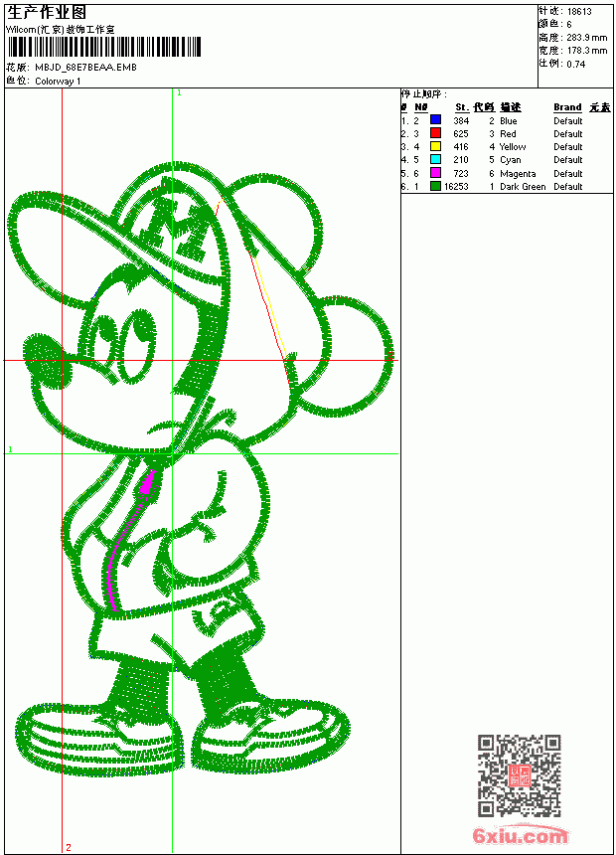This screenshot has height=855, width=616.
Task: Click the Brand column header
Action: [567, 107]
